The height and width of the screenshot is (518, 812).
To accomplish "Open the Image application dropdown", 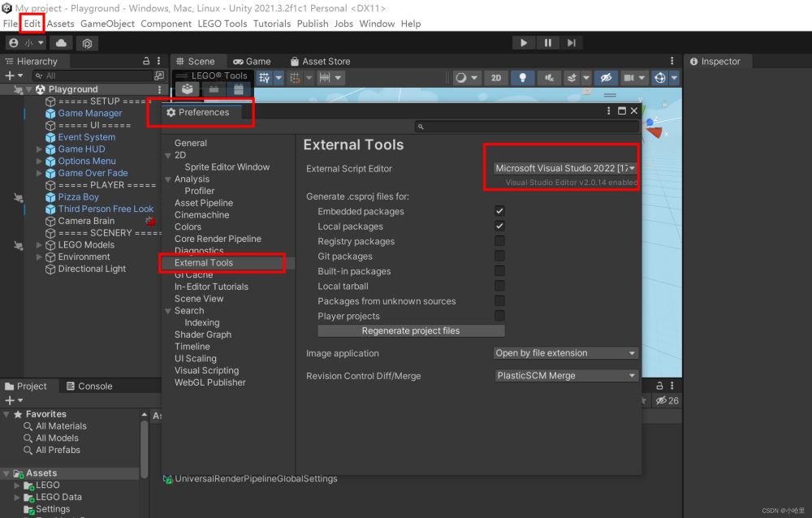I will [565, 353].
